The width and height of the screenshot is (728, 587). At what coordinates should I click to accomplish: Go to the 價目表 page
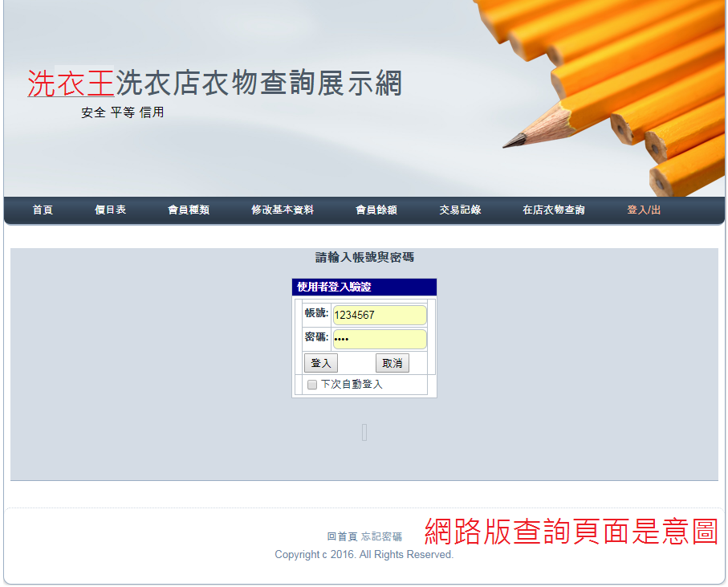pyautogui.click(x=110, y=210)
